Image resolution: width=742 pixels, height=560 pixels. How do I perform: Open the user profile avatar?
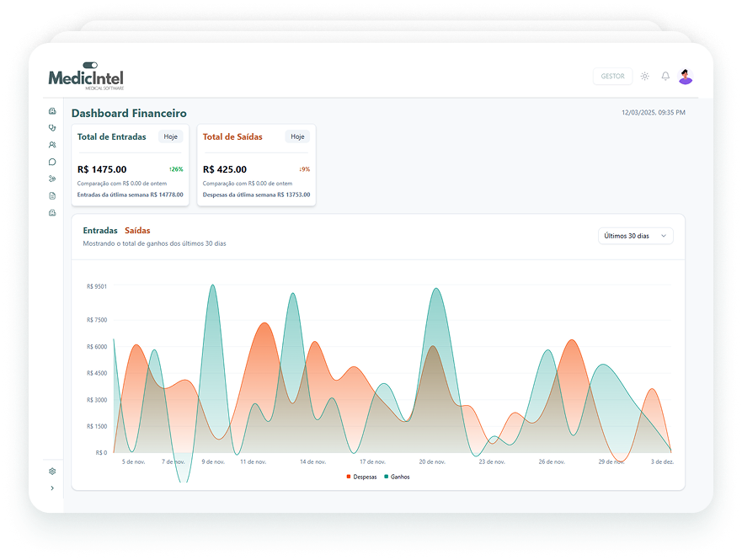click(686, 76)
